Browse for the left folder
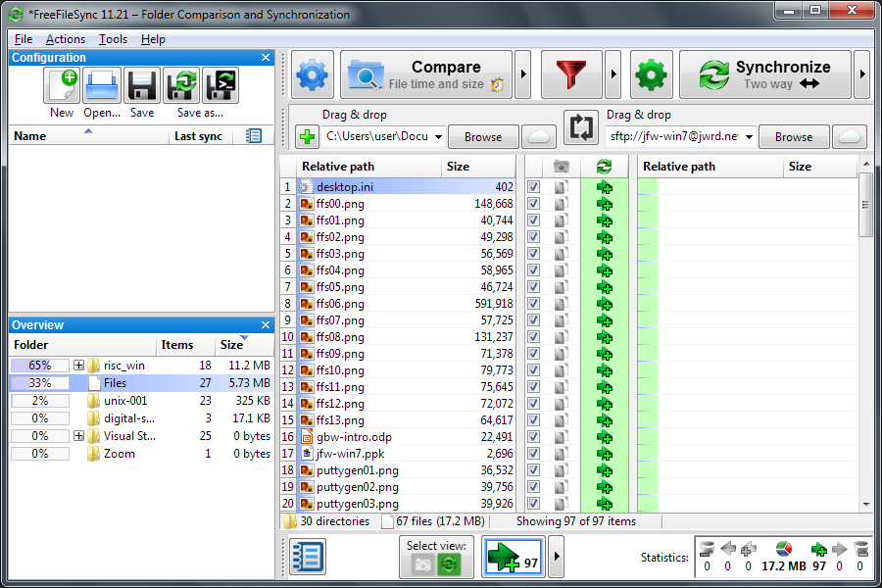Screen dimensions: 882x588 pyautogui.click(x=483, y=137)
